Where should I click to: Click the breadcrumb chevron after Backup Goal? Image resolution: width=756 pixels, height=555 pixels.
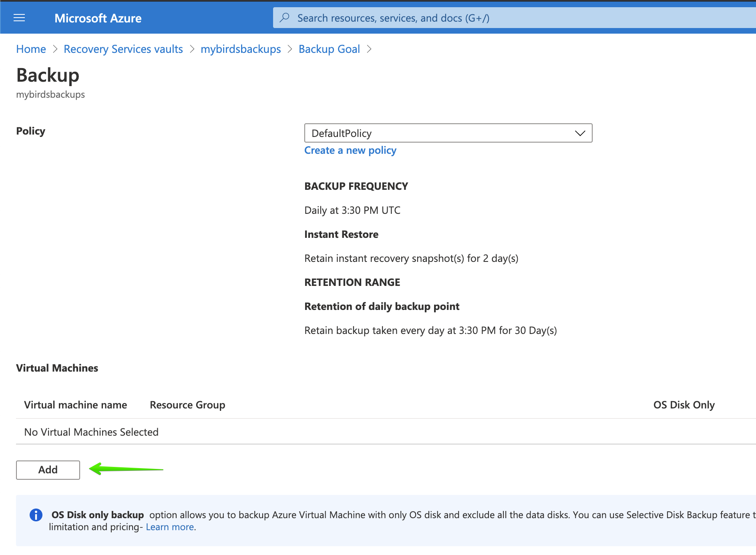click(x=369, y=49)
